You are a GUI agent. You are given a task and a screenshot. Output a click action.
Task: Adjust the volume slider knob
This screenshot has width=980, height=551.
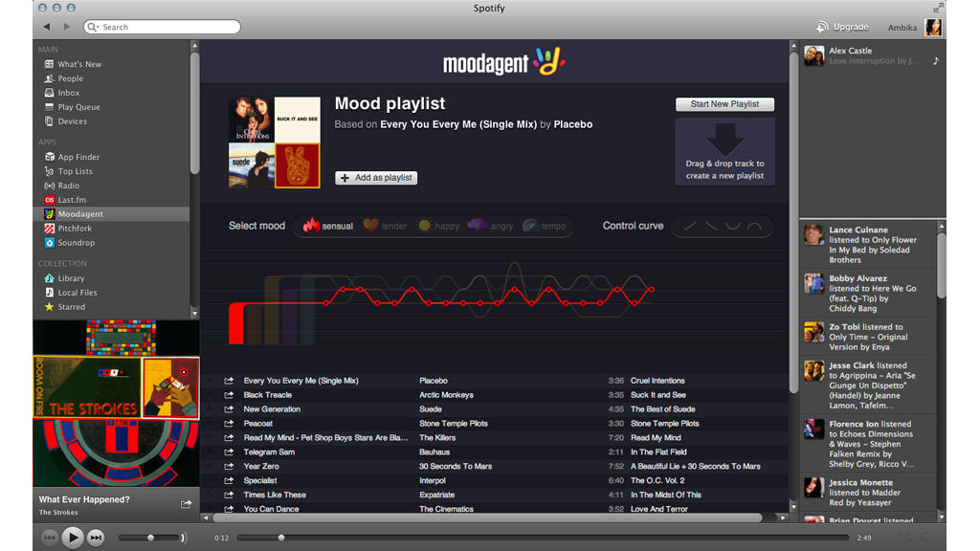pos(150,538)
